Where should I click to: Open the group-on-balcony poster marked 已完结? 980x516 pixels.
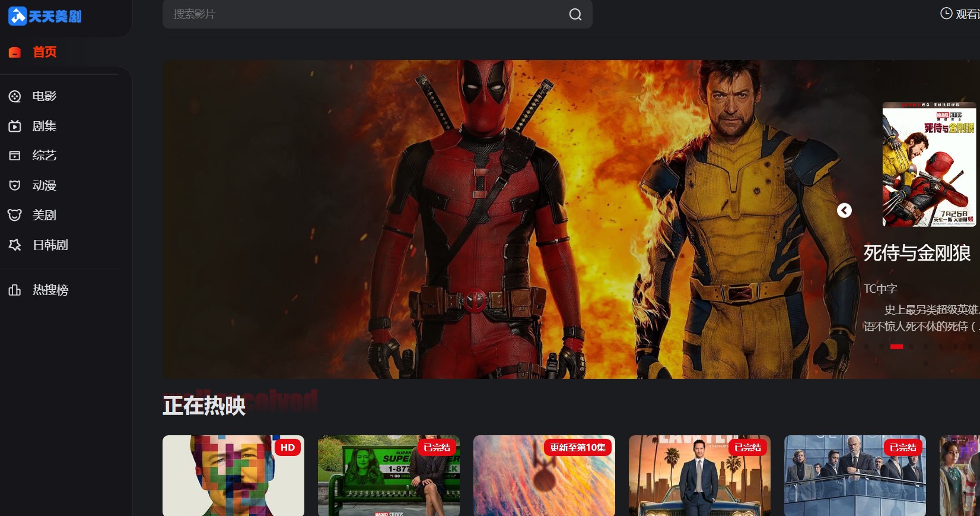855,476
